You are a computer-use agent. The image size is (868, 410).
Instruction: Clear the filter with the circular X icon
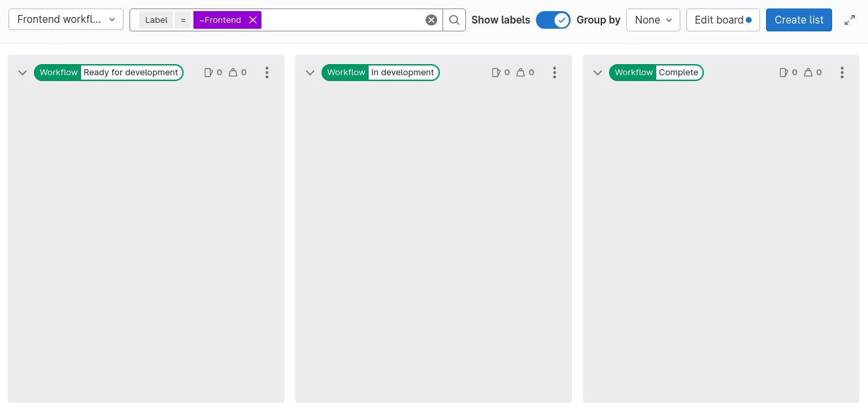pyautogui.click(x=431, y=20)
